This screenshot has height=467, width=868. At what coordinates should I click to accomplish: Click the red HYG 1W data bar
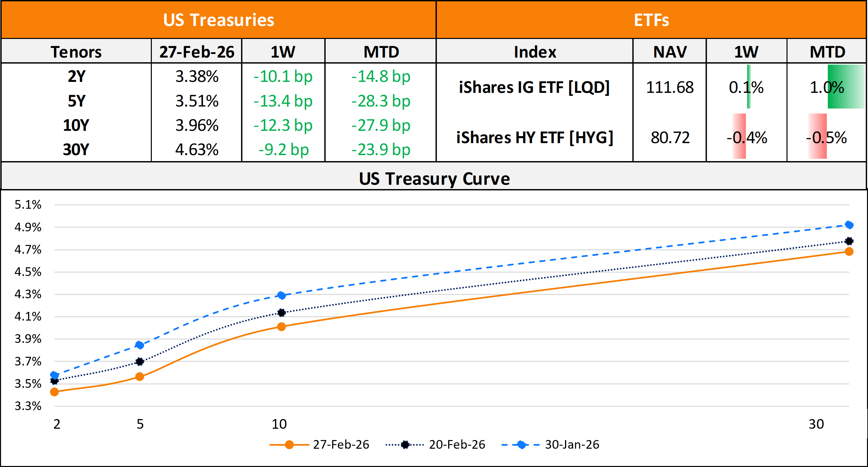(x=739, y=136)
